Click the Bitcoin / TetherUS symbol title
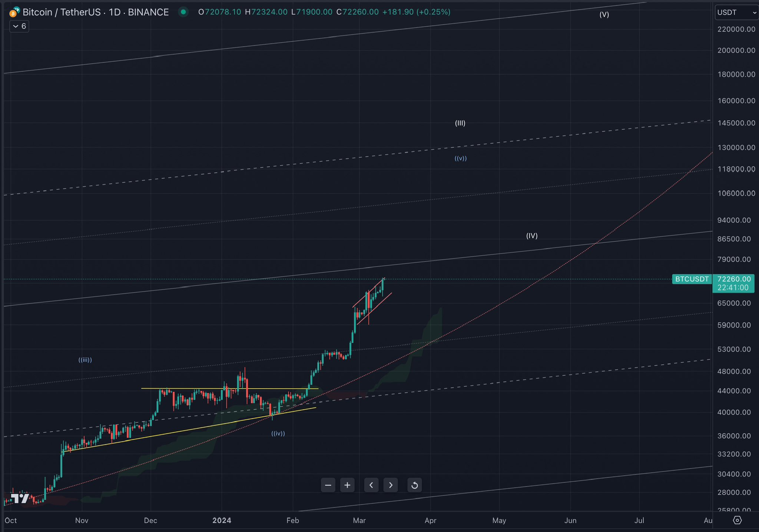Image resolution: width=759 pixels, height=532 pixels. (x=61, y=12)
